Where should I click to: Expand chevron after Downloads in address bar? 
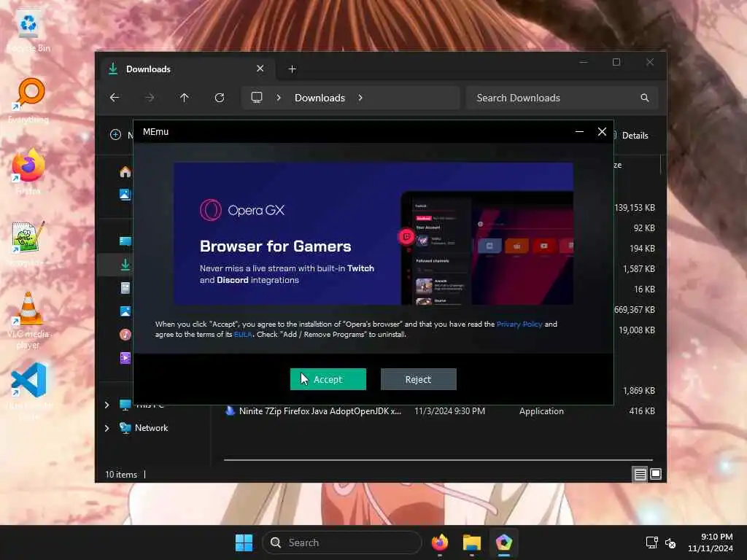(360, 98)
